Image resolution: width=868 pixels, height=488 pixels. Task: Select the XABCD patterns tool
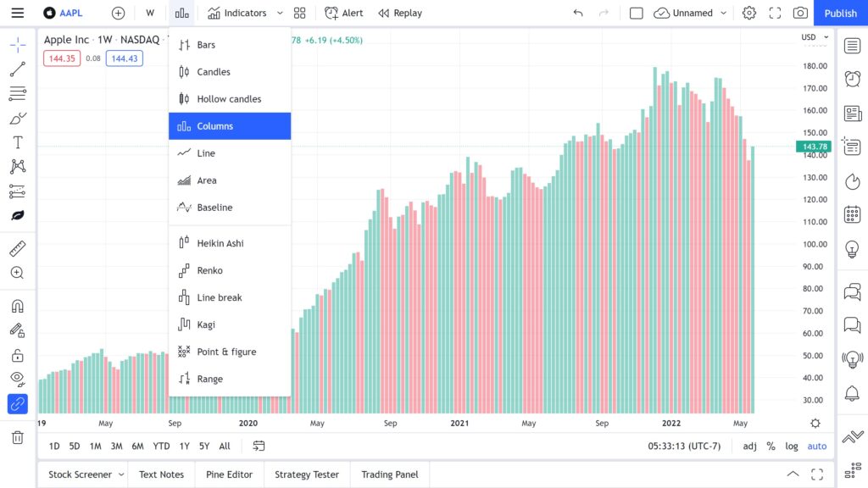[x=18, y=167]
